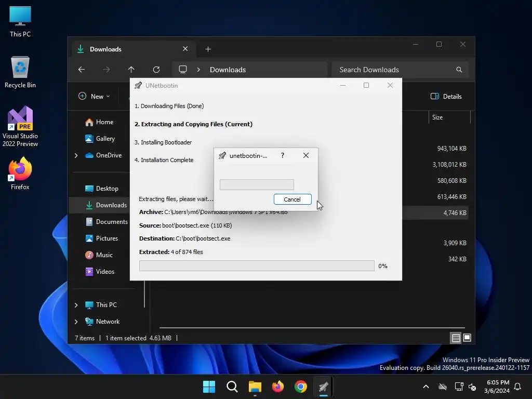Screen dimensions: 532x399
Task: Expand the Network tree node
Action: coord(76,322)
